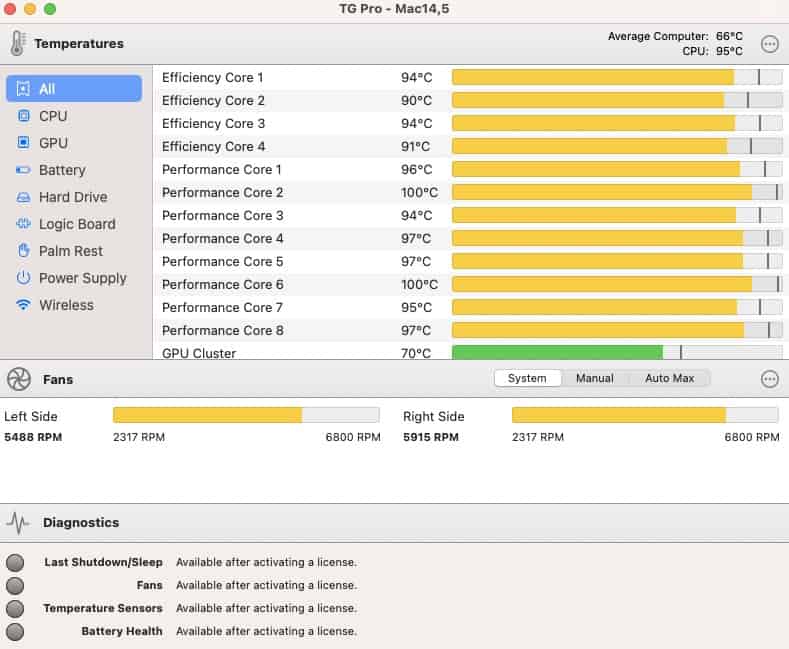Click the 5915 RPM right fan reading
The image size is (789, 649).
(431, 437)
